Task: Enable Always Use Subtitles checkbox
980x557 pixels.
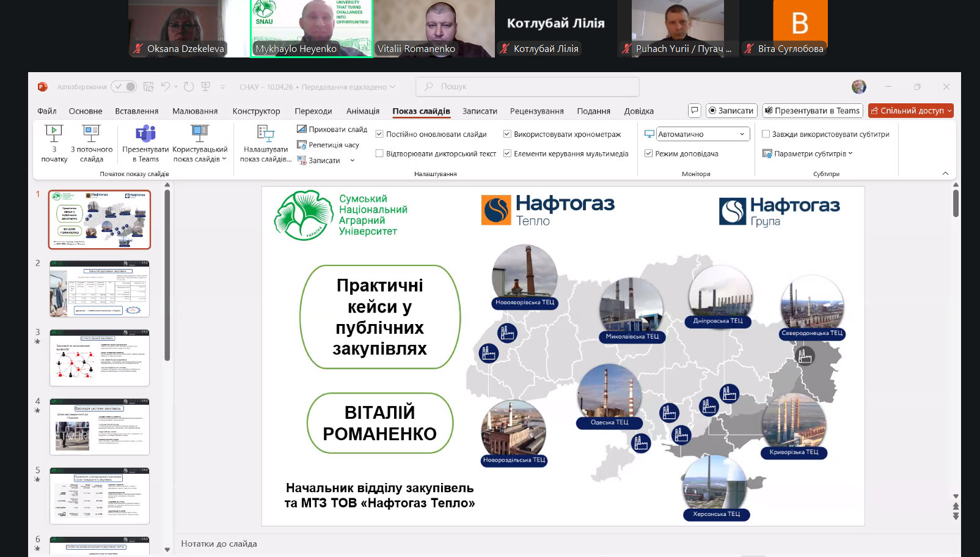Action: [766, 134]
